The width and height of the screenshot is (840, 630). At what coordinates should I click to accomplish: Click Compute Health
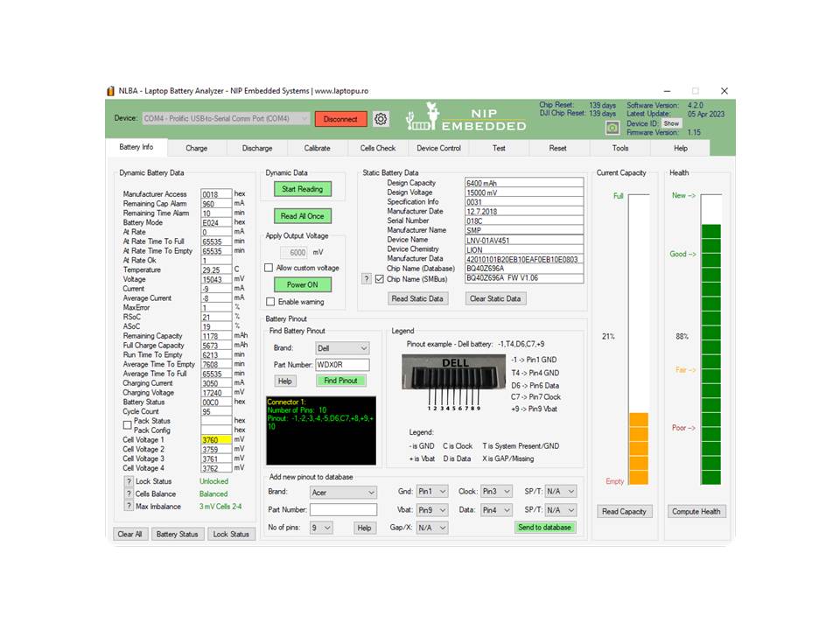click(x=696, y=511)
